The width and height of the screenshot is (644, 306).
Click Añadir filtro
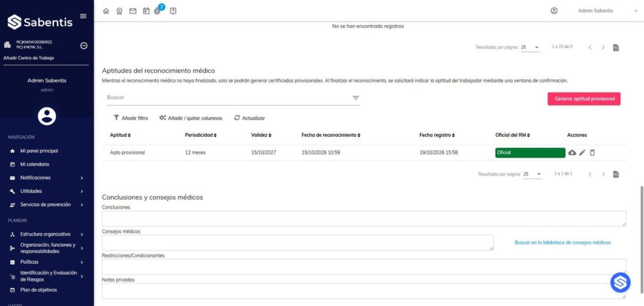click(x=131, y=118)
